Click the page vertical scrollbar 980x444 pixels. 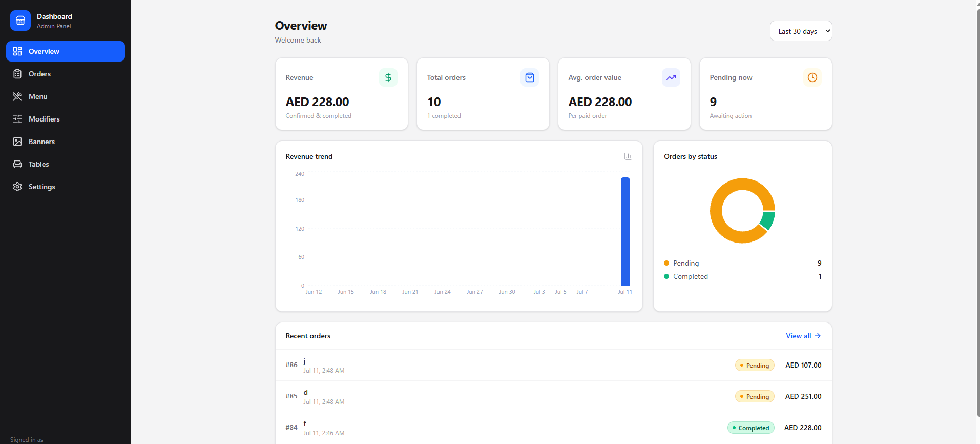pyautogui.click(x=978, y=213)
